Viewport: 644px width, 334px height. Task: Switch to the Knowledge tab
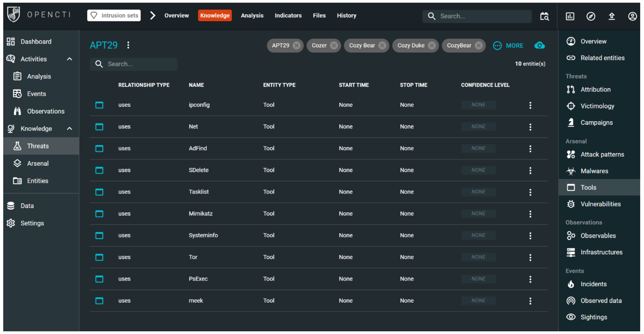tap(215, 15)
